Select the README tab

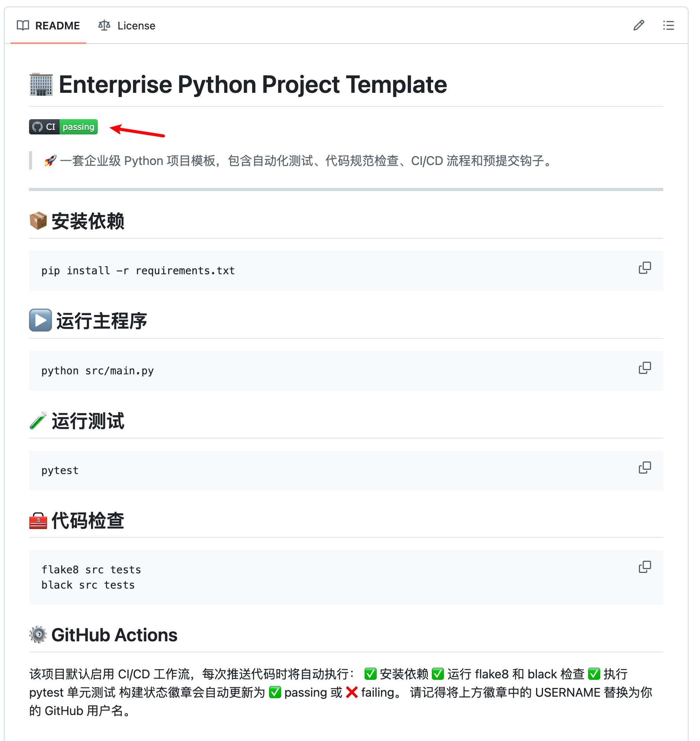pos(57,26)
